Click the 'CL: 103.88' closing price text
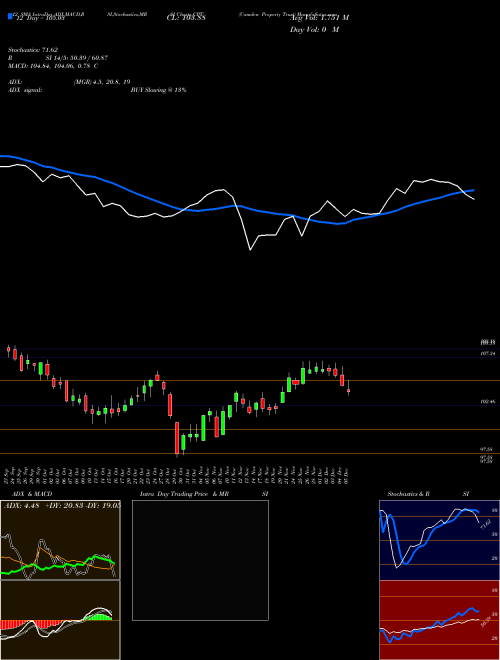 tap(186, 18)
